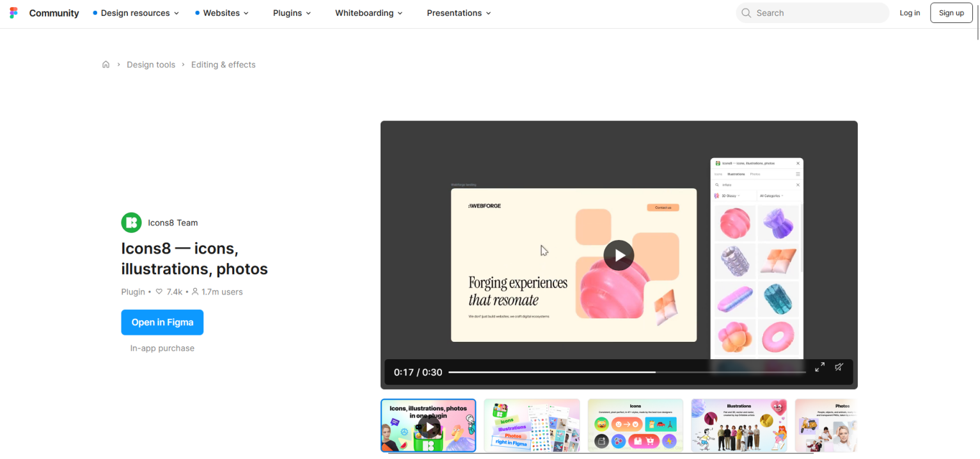Open the Editing & effects breadcrumb
The height and width of the screenshot is (459, 980).
pyautogui.click(x=223, y=65)
